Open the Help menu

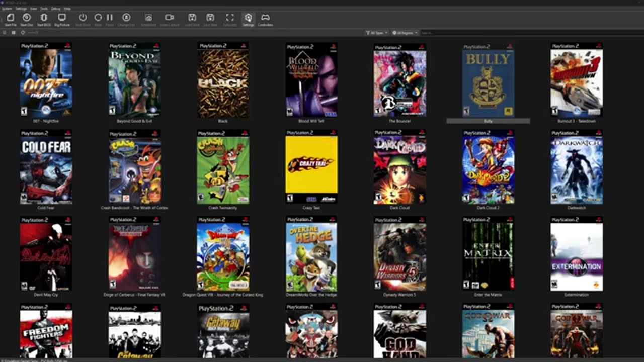tap(67, 9)
